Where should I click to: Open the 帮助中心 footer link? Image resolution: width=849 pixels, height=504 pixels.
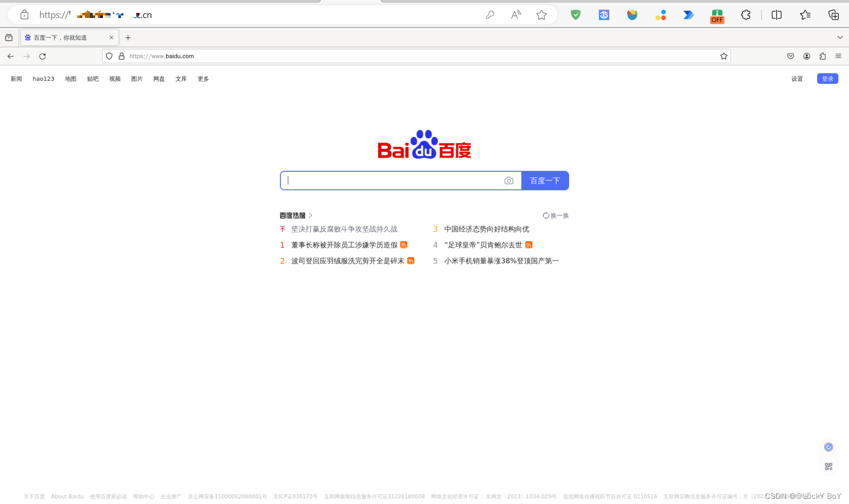pyautogui.click(x=144, y=497)
